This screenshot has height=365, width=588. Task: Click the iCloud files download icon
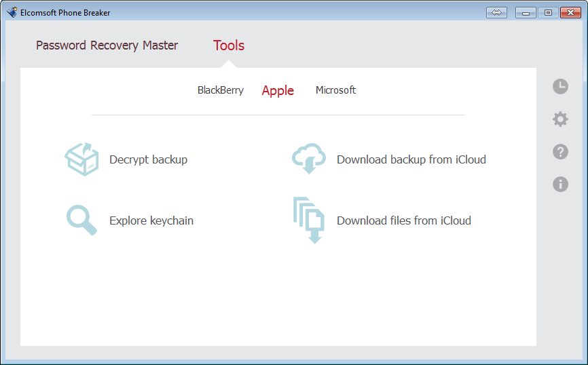point(309,220)
